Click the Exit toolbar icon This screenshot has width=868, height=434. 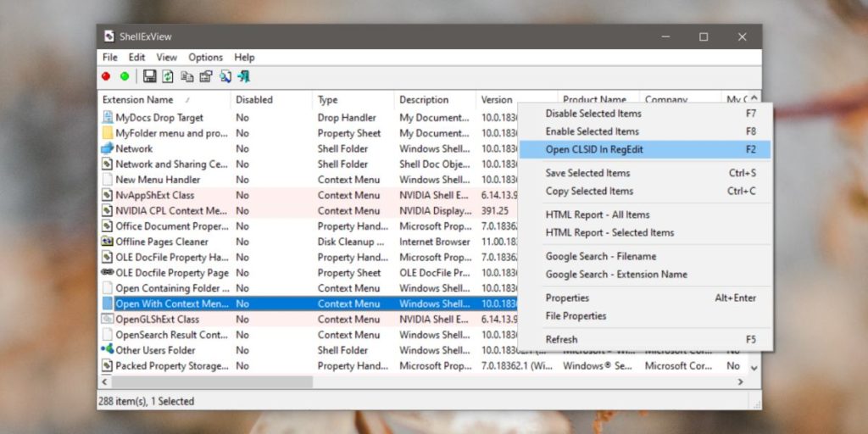pos(244,76)
